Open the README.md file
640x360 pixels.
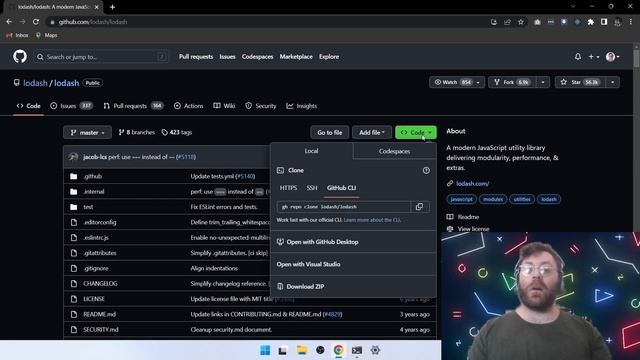pyautogui.click(x=100, y=314)
